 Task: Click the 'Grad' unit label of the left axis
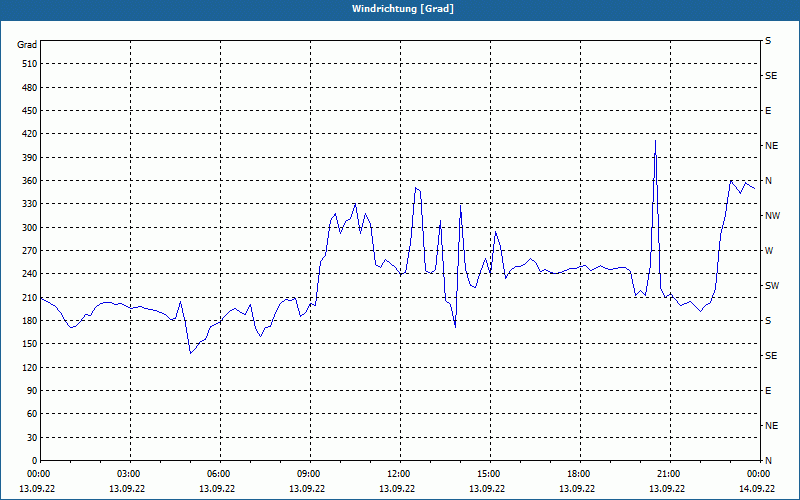27,45
